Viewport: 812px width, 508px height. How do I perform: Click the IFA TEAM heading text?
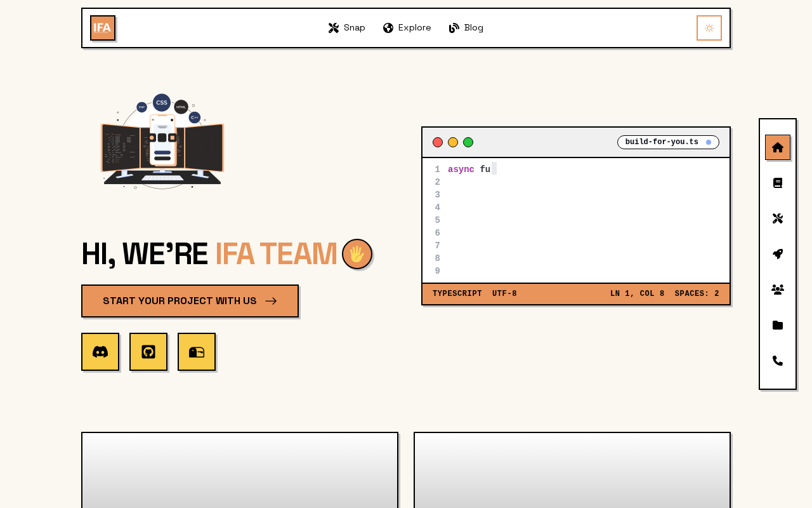[x=276, y=254]
